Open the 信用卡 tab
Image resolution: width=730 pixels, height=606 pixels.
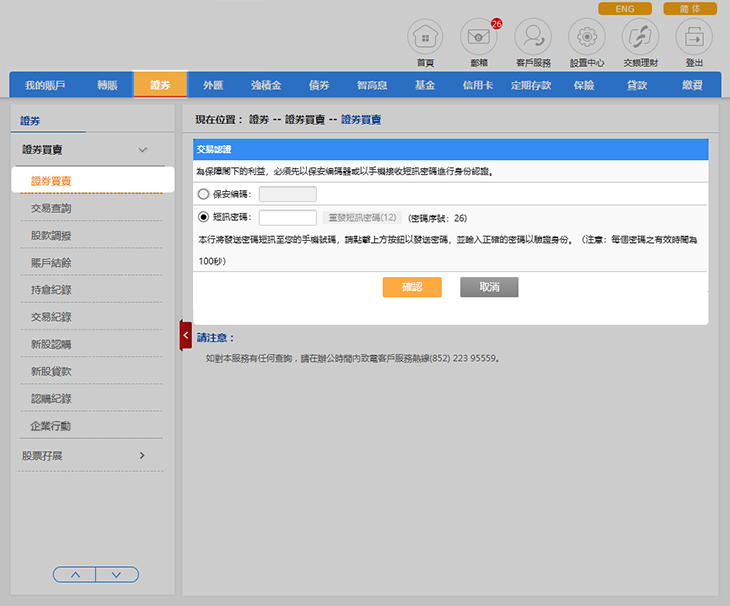coord(477,85)
